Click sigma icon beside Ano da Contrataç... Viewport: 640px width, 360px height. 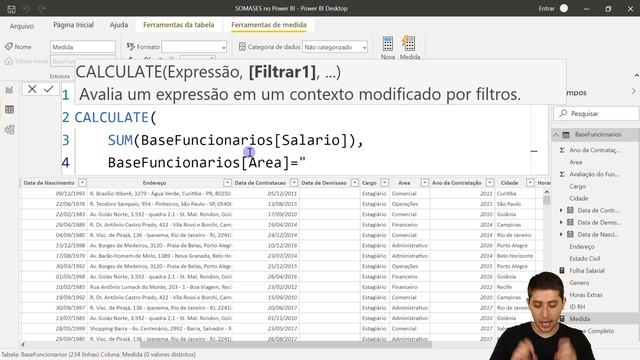pos(562,150)
